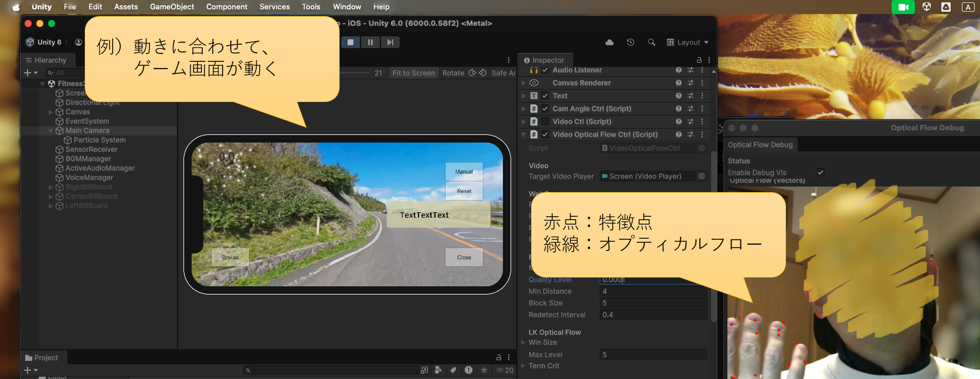The image size is (980, 379).
Task: Open the Layout dropdown
Action: click(688, 42)
